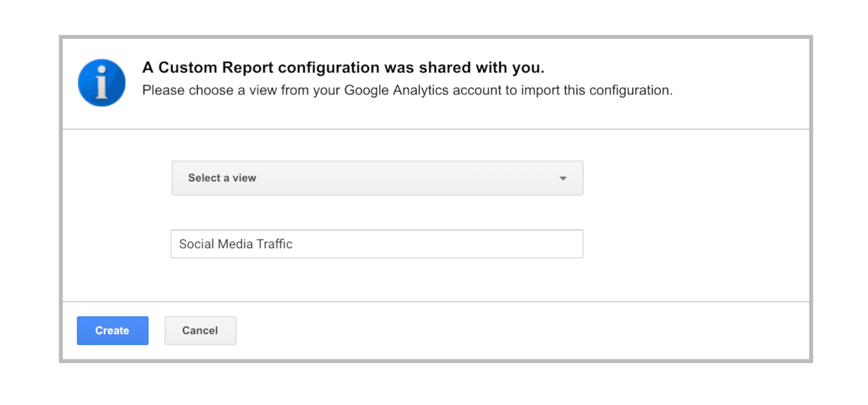Click the middle of the view selector box

click(x=377, y=178)
